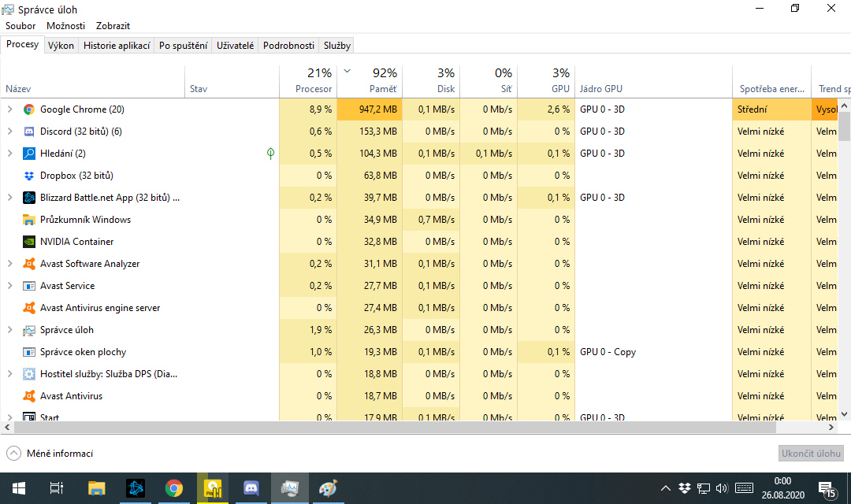Open Discord from the taskbar

click(251, 488)
